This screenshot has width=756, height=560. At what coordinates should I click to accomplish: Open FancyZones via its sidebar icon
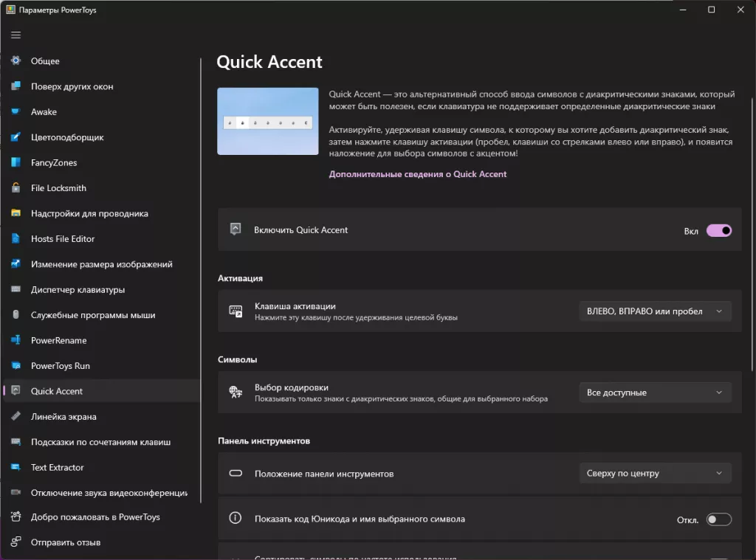tap(16, 163)
